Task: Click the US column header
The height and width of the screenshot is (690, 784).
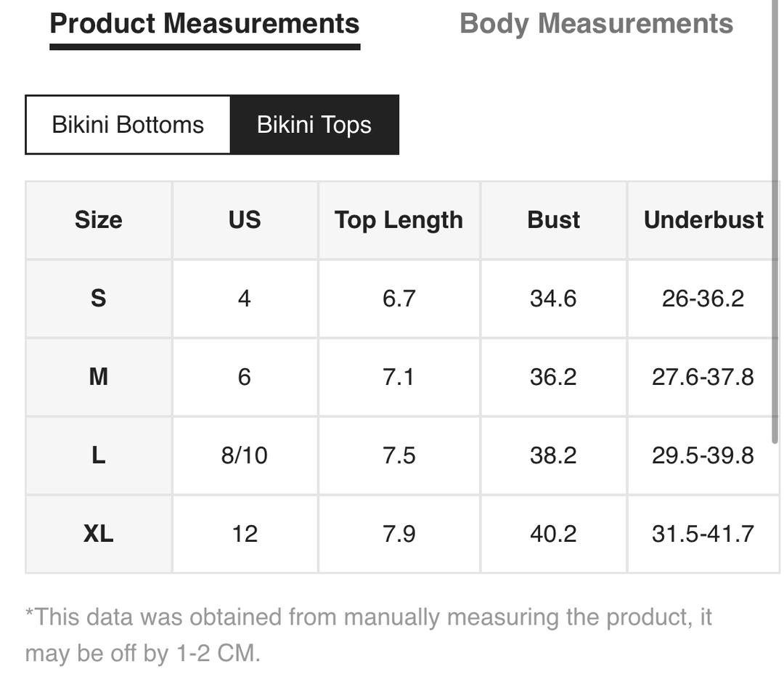Action: pos(245,220)
